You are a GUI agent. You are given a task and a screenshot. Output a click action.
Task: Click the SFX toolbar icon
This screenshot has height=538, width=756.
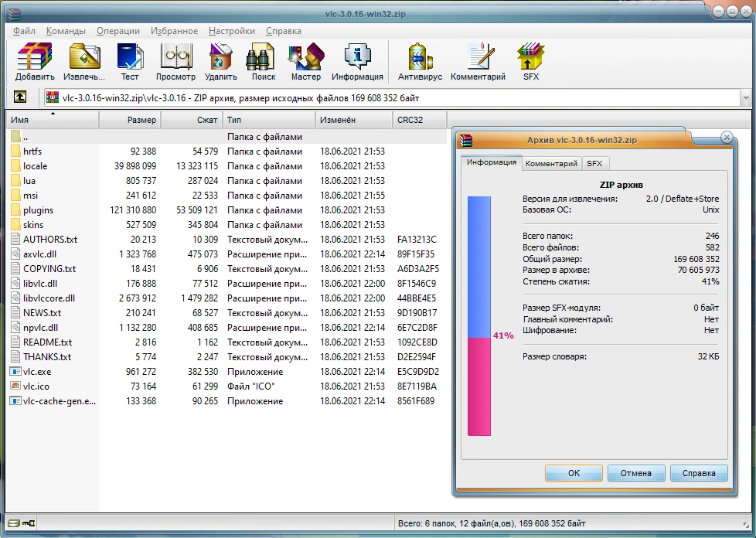coord(531,62)
